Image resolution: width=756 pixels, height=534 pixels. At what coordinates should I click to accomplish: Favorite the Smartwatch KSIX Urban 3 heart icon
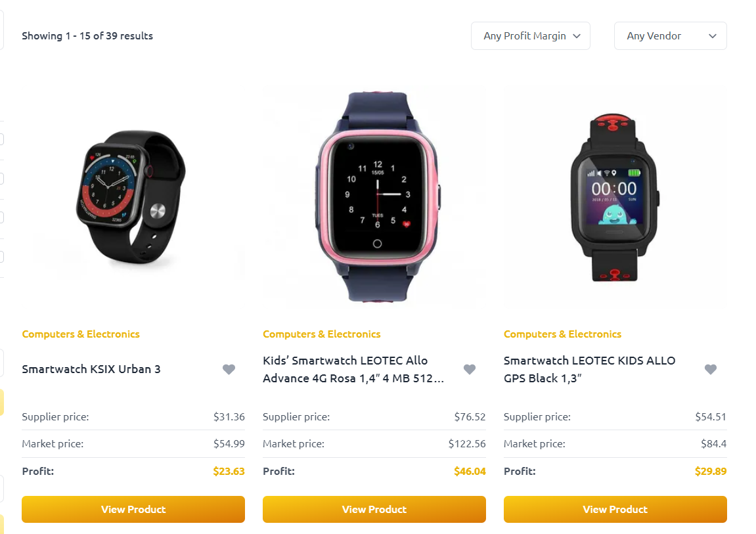[229, 369]
